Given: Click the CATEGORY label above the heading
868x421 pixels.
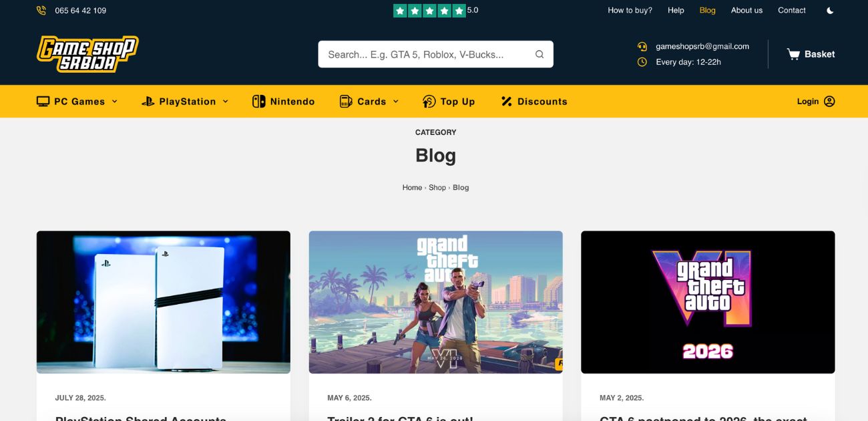Looking at the screenshot, I should tap(436, 132).
